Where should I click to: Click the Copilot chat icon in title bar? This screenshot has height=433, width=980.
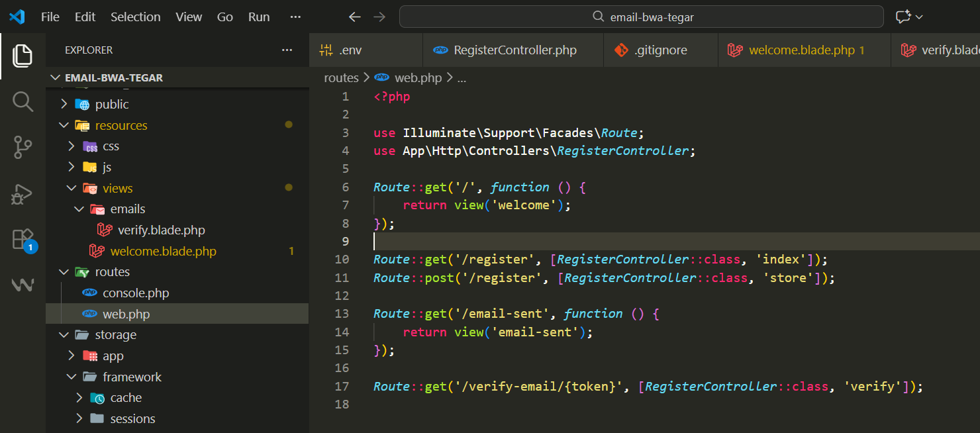click(903, 17)
